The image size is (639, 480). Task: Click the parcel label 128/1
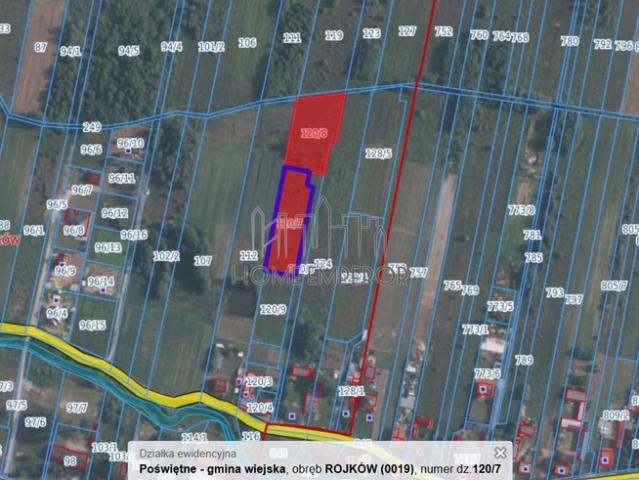352,391
